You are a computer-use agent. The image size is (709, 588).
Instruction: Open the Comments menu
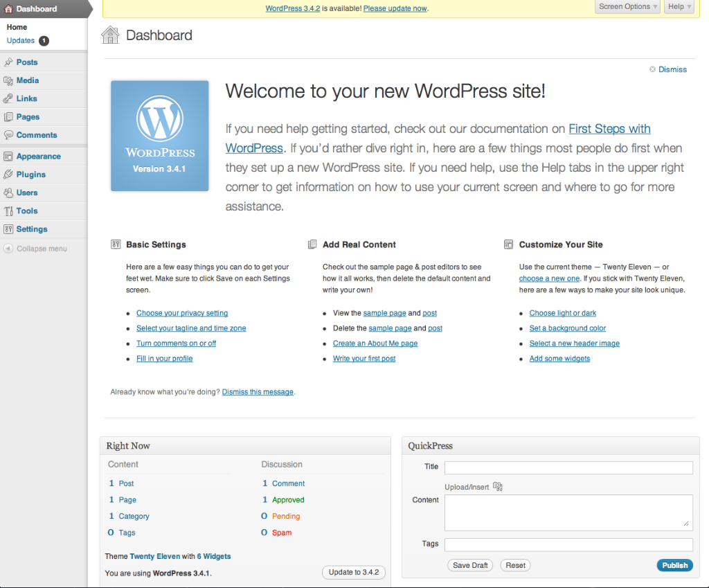[x=37, y=135]
